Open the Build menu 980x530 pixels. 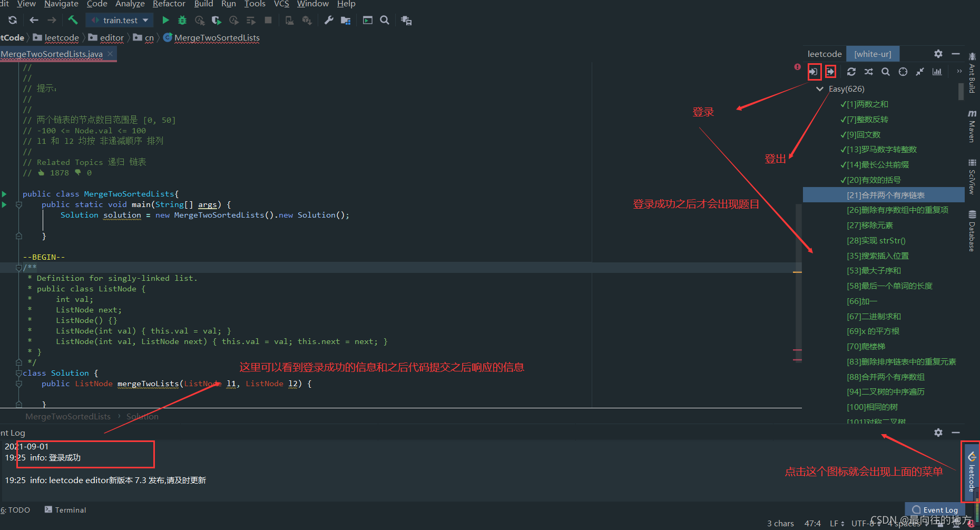click(204, 4)
